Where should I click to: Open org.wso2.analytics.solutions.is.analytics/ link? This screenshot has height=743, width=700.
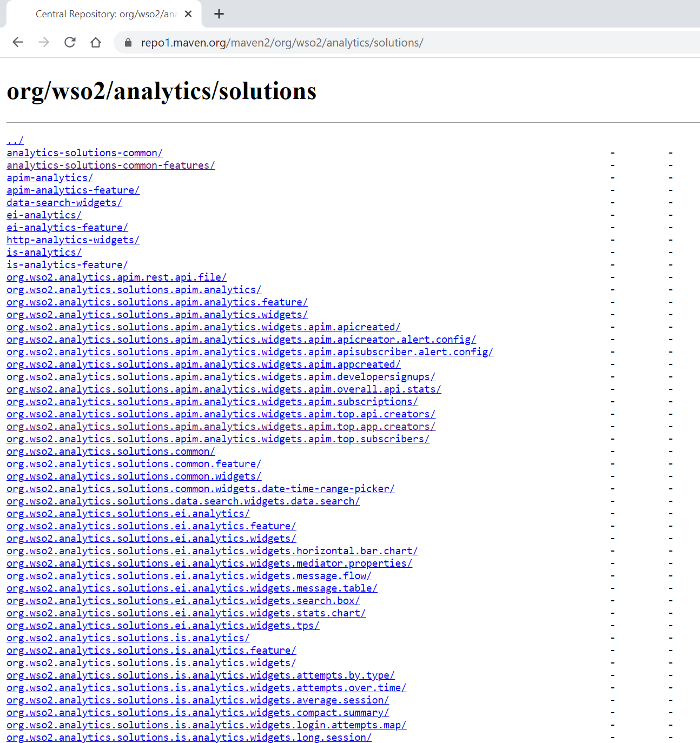coord(128,638)
